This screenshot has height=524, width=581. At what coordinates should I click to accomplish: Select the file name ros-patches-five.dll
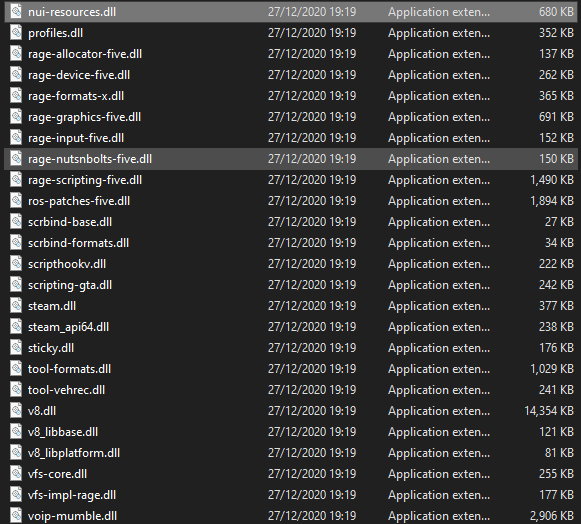(79, 201)
